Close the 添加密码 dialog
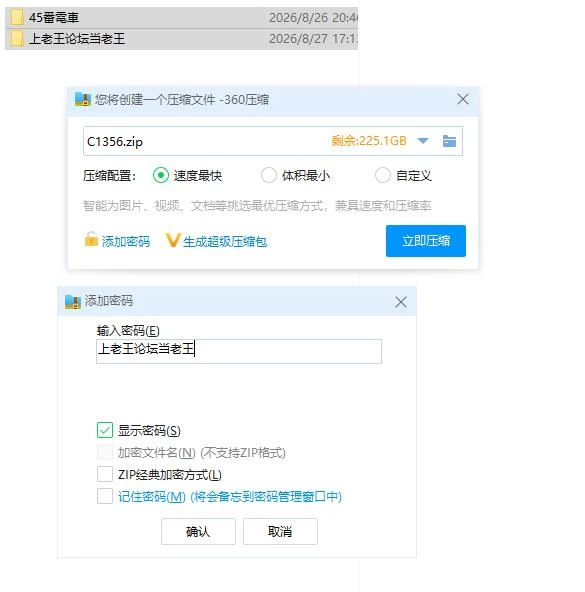 [x=401, y=302]
